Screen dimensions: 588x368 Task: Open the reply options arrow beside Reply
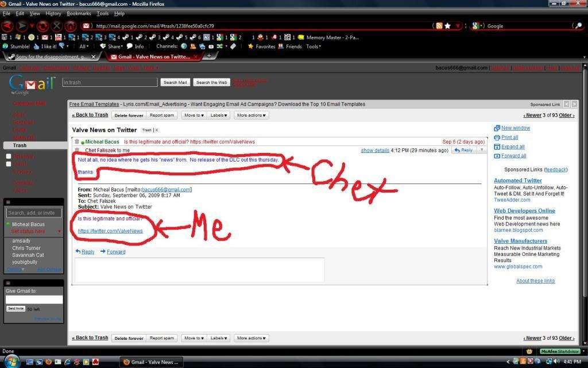(482, 150)
